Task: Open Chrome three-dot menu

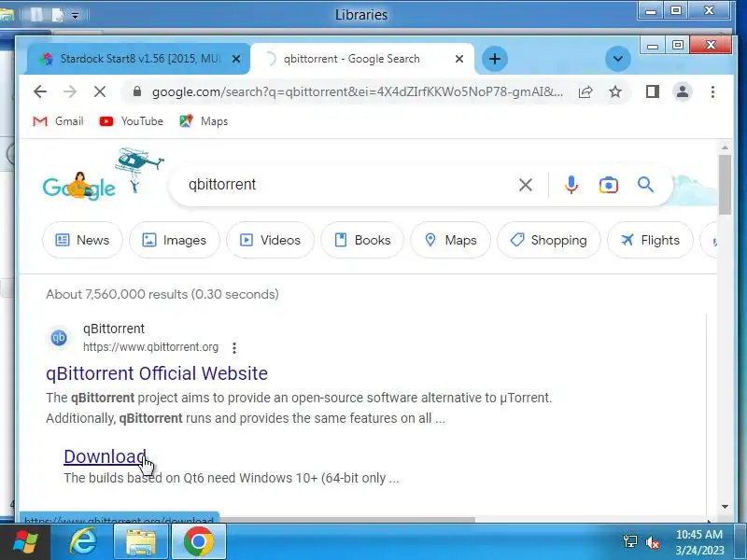Action: coord(712,91)
